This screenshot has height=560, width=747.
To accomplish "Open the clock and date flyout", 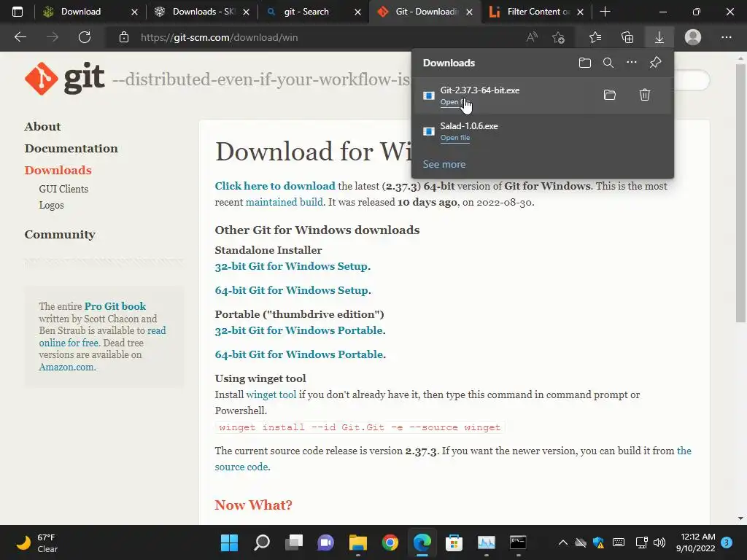I will click(695, 542).
